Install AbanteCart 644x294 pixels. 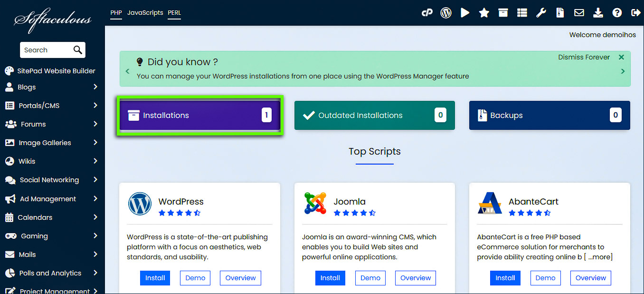505,278
